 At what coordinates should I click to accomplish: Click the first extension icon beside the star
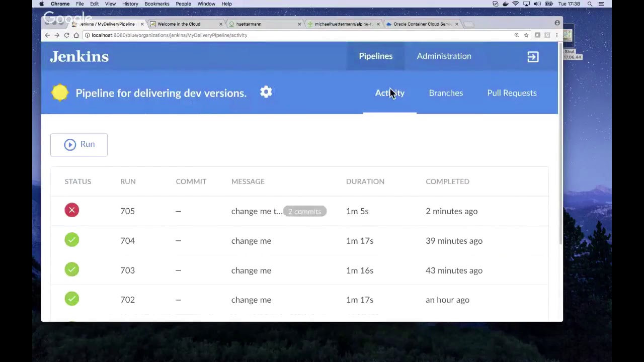537,35
